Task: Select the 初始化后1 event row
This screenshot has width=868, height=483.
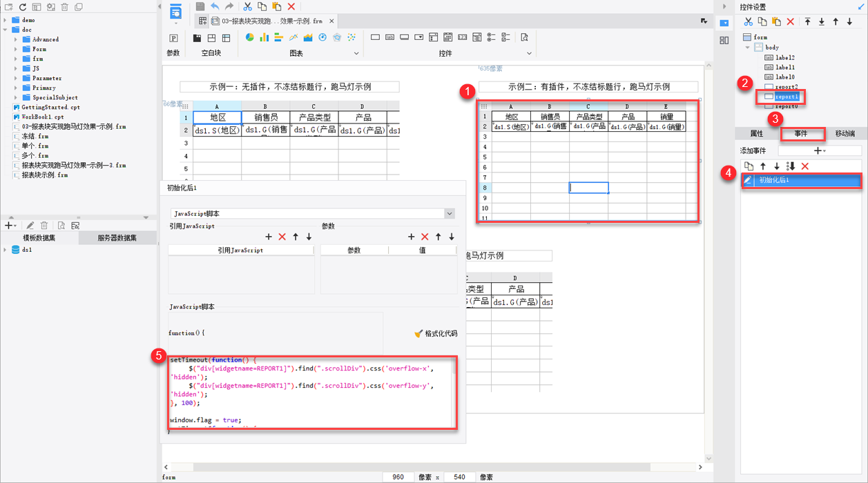Action: pyautogui.click(x=801, y=181)
